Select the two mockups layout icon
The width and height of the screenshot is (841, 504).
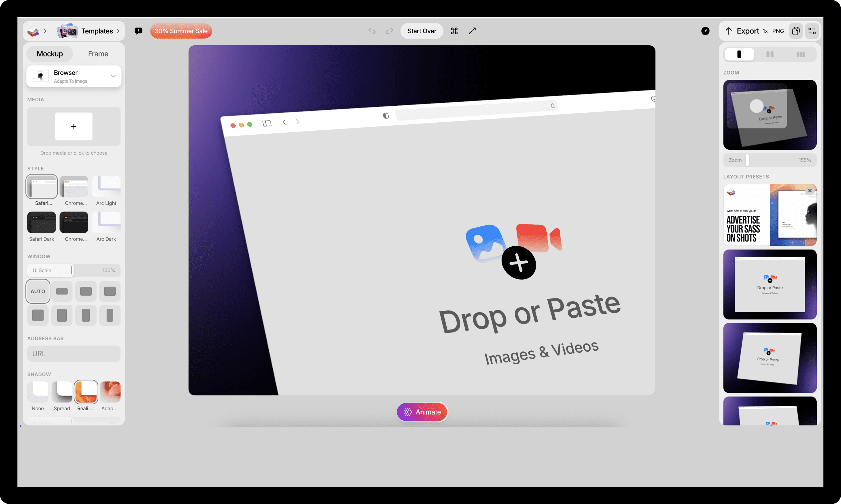pos(770,54)
